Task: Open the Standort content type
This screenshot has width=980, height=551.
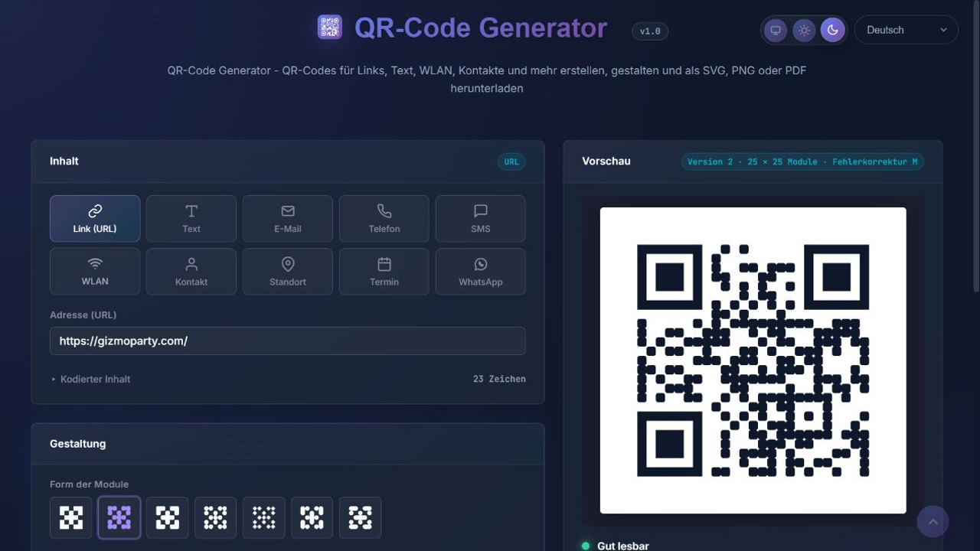Action: coord(288,272)
